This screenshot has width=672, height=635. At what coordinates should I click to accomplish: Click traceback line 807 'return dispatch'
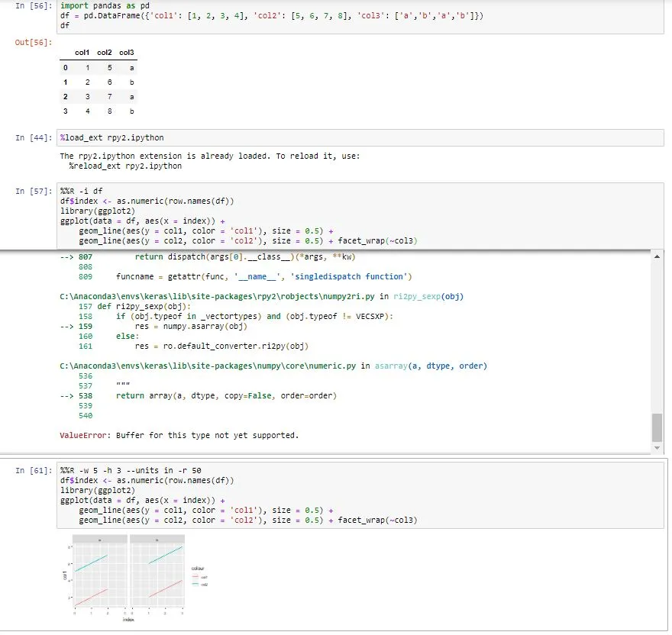tap(245, 257)
